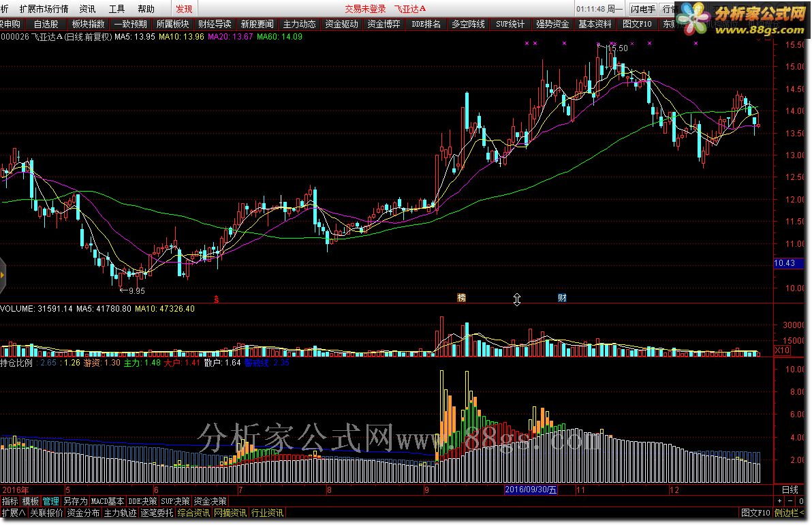This screenshot has width=812, height=525.
Task: Click the 发现 tab
Action: pos(184,9)
